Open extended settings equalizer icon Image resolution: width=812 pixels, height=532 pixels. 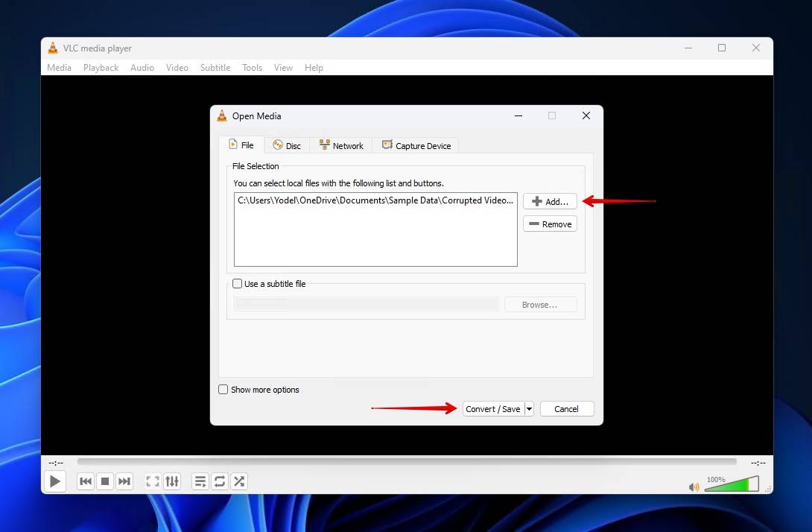point(172,481)
